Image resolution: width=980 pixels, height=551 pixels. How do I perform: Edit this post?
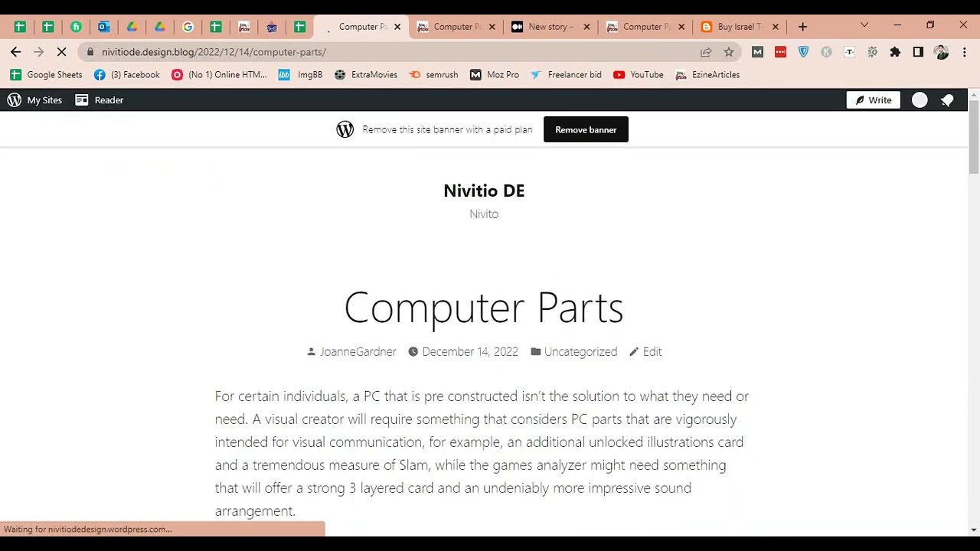pyautogui.click(x=652, y=352)
